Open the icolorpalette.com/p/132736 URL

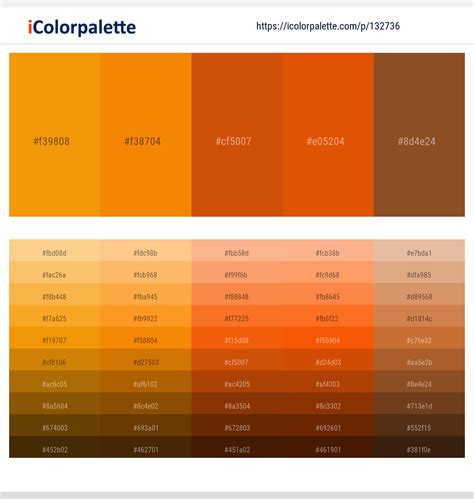point(328,26)
